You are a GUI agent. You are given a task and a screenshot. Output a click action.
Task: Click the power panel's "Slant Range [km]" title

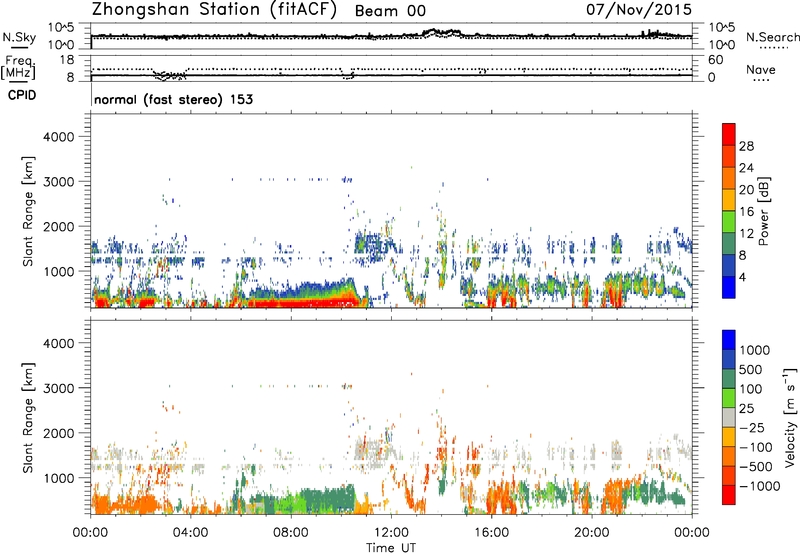click(28, 211)
